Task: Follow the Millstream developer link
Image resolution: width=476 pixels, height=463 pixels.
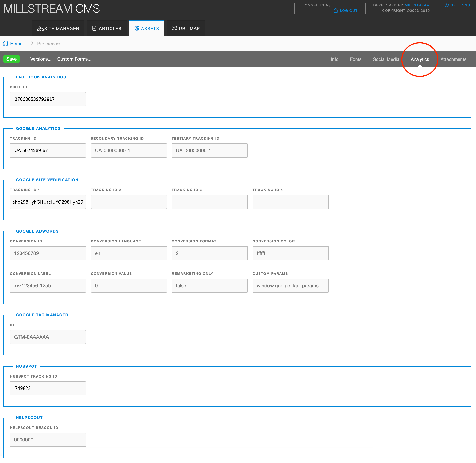Action: (417, 5)
